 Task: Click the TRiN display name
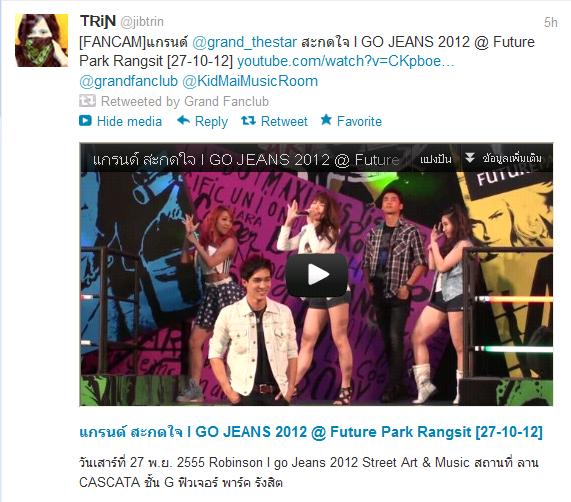98,21
